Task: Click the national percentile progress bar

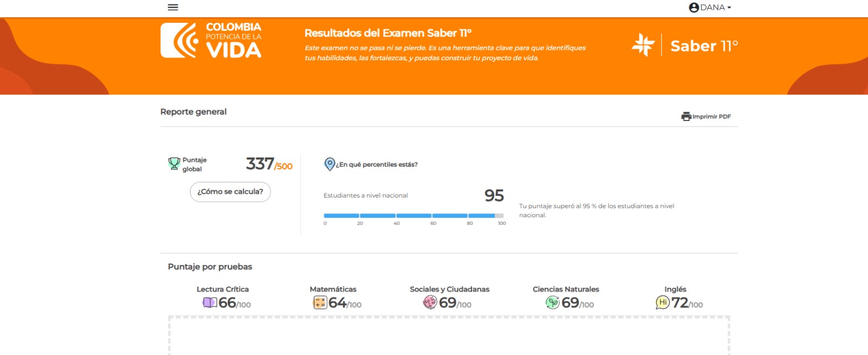Action: tap(414, 215)
